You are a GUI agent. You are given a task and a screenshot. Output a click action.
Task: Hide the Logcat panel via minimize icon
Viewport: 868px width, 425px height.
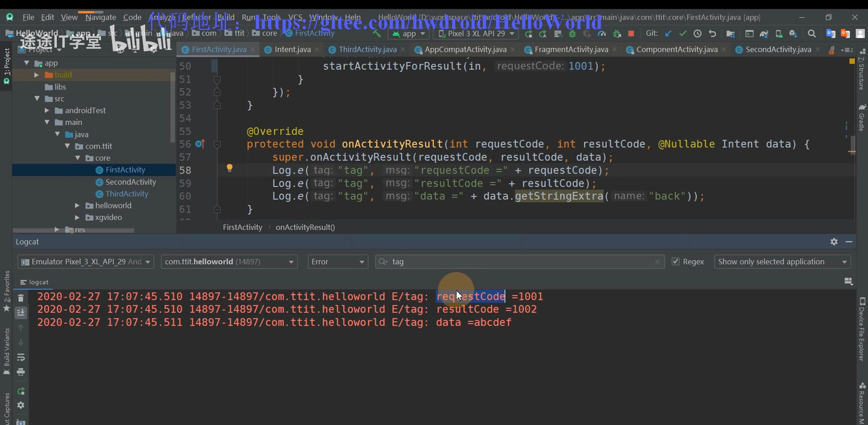(x=849, y=242)
